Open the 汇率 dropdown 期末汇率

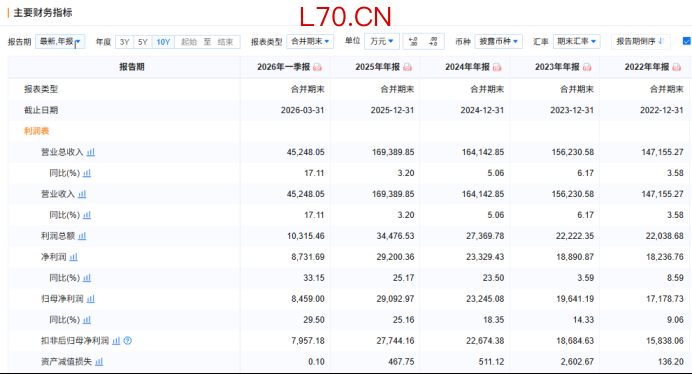(576, 42)
